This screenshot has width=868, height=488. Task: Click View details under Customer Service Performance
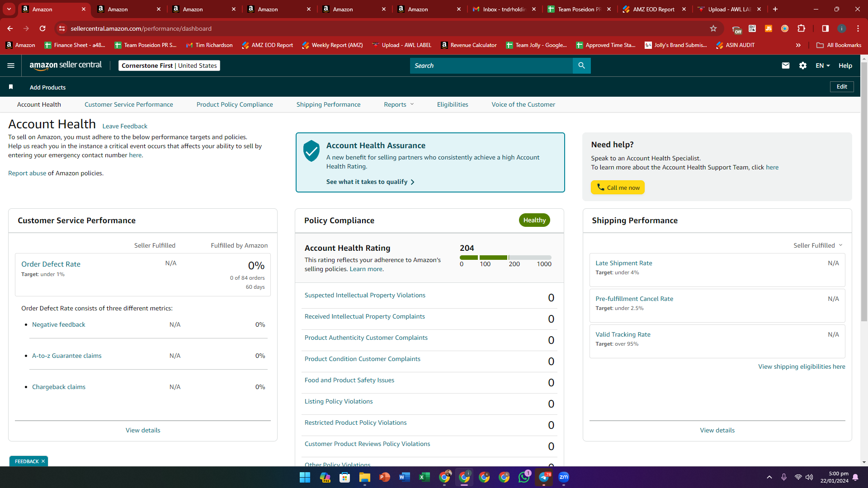coord(143,430)
